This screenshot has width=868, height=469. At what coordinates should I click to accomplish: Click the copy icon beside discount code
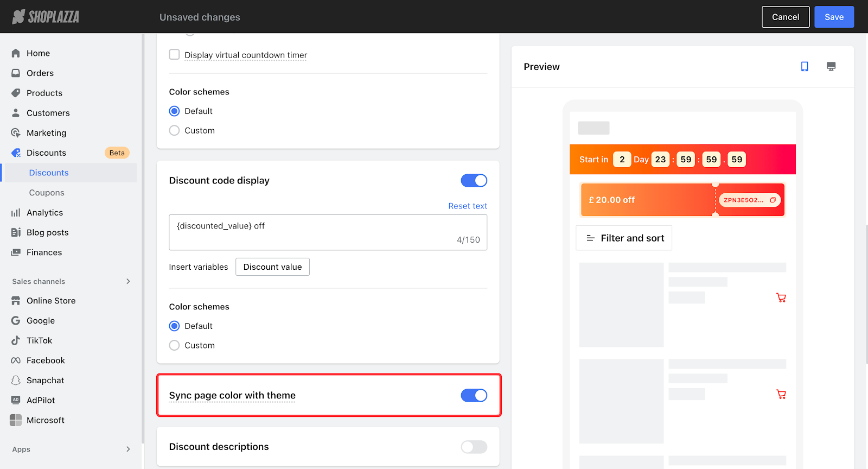(x=773, y=200)
